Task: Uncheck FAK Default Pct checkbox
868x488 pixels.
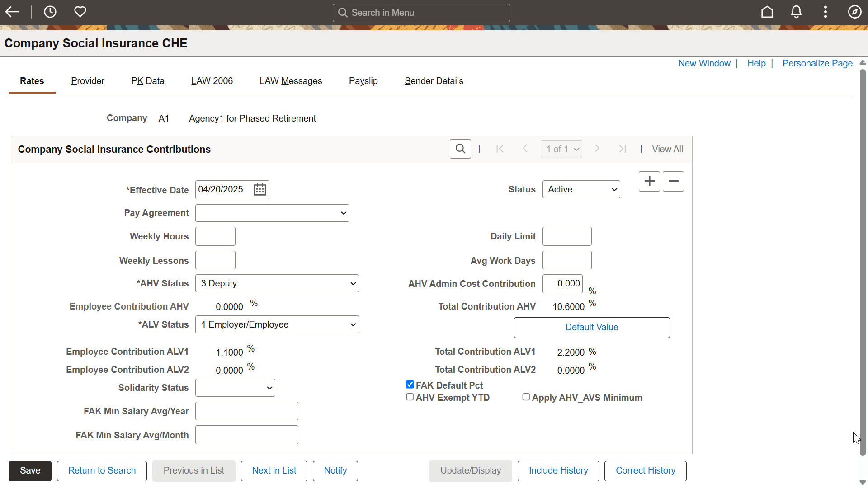Action: [410, 385]
